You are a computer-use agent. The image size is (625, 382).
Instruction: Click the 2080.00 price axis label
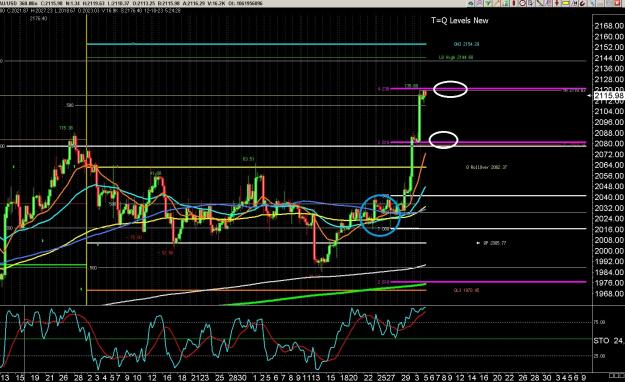(x=609, y=144)
